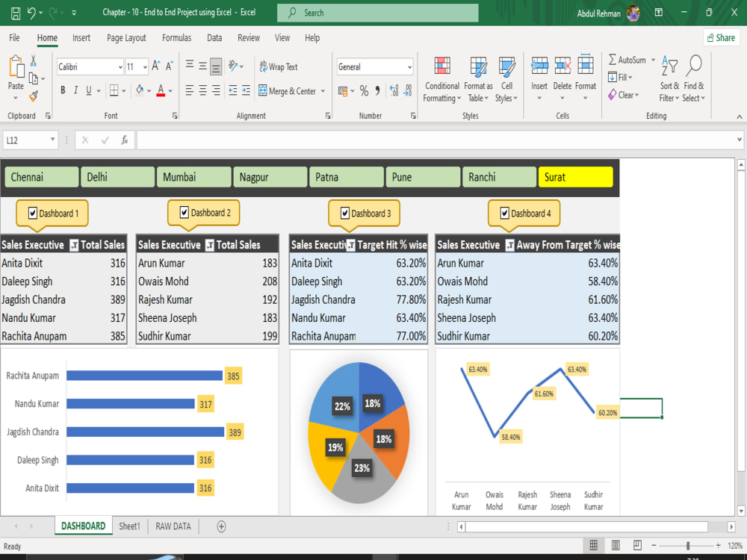Viewport: 747px width, 560px height.
Task: Click the Center alignment icon
Action: pyautogui.click(x=203, y=90)
